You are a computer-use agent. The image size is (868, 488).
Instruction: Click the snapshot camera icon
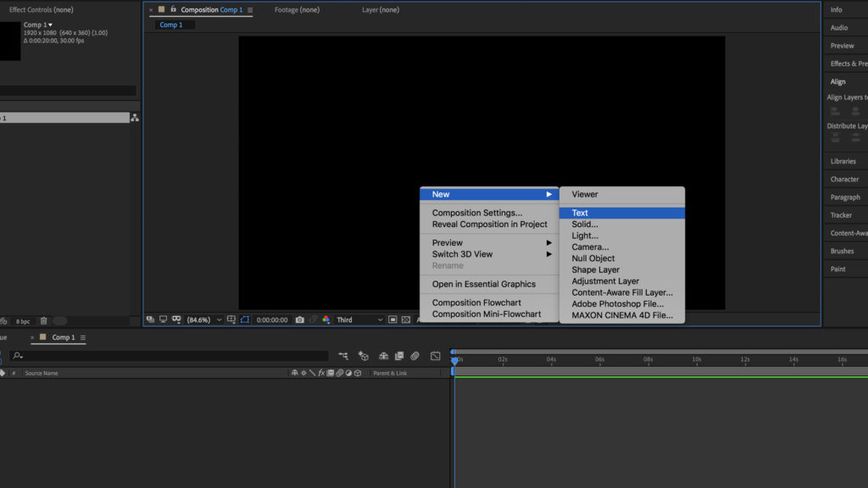pos(299,319)
